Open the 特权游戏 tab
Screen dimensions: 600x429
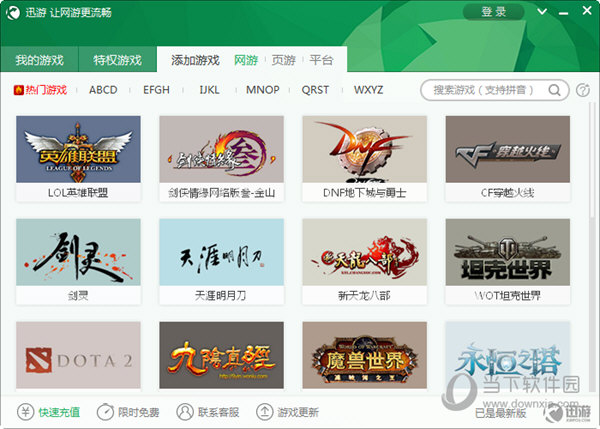point(117,60)
